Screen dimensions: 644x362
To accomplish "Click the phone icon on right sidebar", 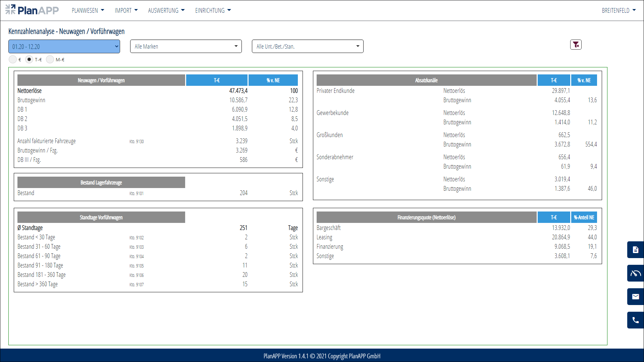I will [635, 320].
